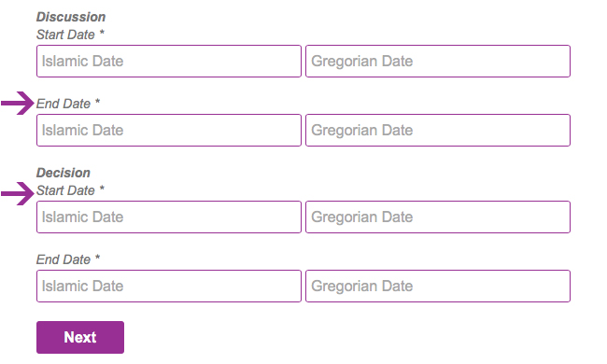The width and height of the screenshot is (607, 364).
Task: Click the Decision Start Date Islamic Date input
Action: coord(169,217)
